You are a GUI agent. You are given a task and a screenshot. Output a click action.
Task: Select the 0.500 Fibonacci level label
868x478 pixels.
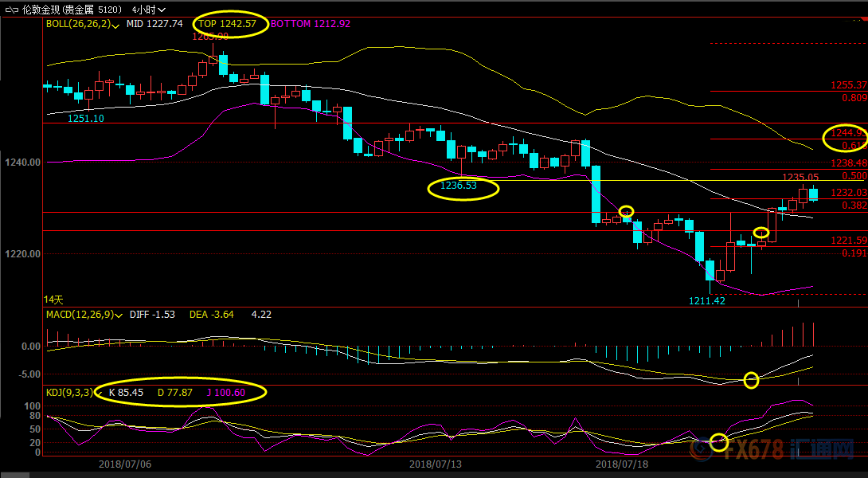coord(853,175)
